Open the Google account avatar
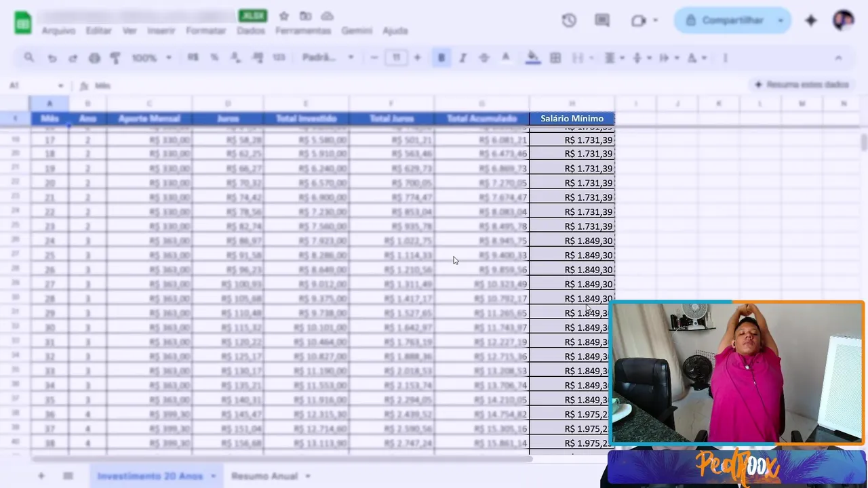 pyautogui.click(x=844, y=20)
